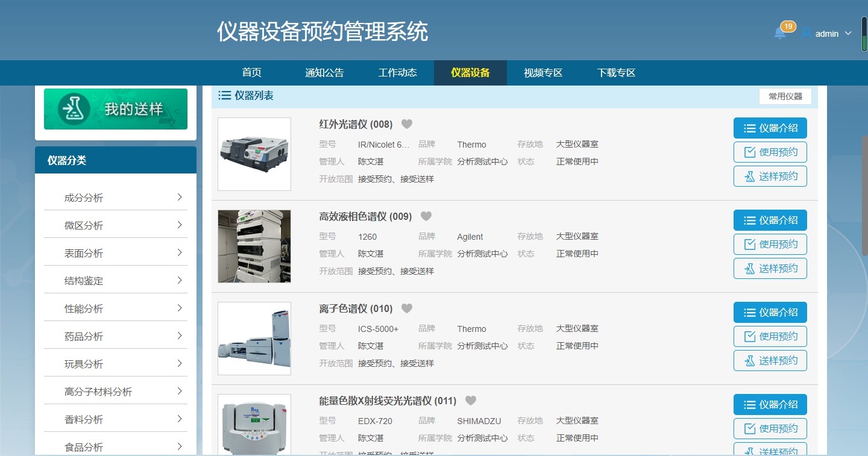Click 送样预约 button for 高效液相色谱仪

click(x=770, y=268)
